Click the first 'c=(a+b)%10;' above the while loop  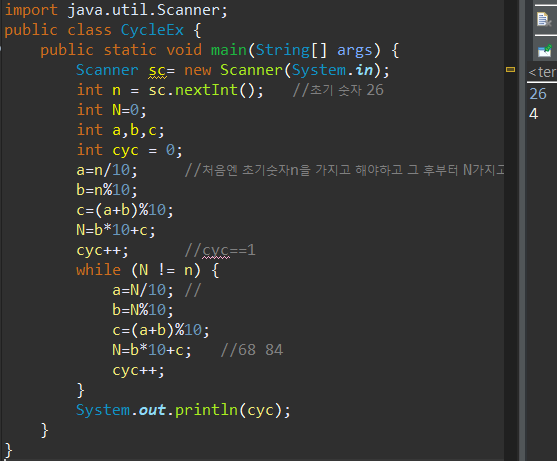pos(125,210)
